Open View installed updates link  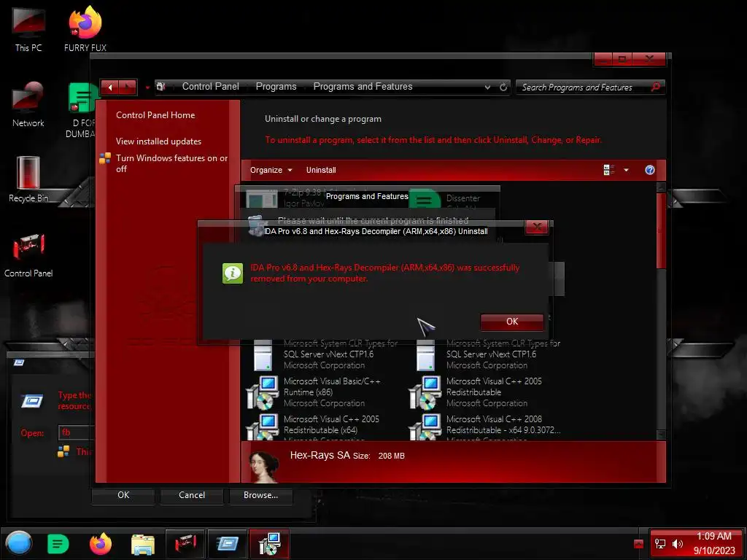158,141
